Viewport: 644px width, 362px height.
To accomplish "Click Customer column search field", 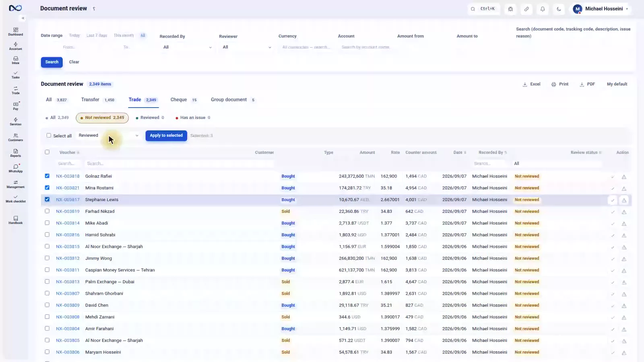I will coord(179,164).
